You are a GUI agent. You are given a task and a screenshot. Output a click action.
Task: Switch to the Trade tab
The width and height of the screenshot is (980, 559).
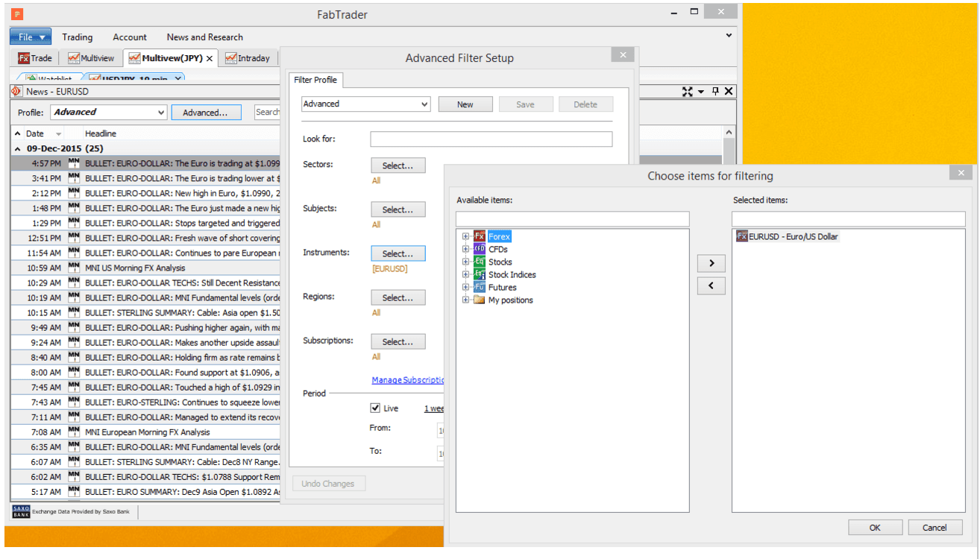(35, 58)
